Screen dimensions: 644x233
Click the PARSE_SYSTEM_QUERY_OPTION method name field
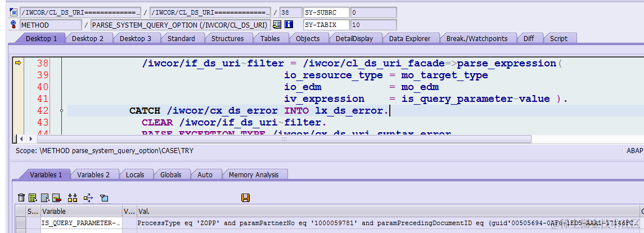click(181, 25)
